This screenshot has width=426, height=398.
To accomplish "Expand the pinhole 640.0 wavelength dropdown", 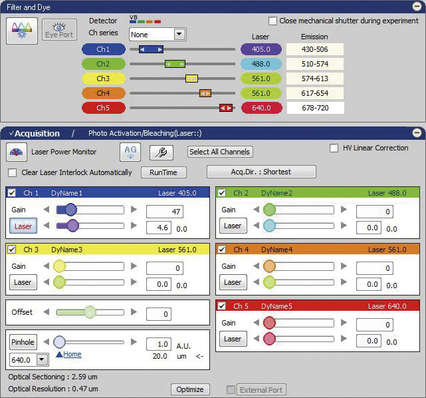I will [42, 360].
